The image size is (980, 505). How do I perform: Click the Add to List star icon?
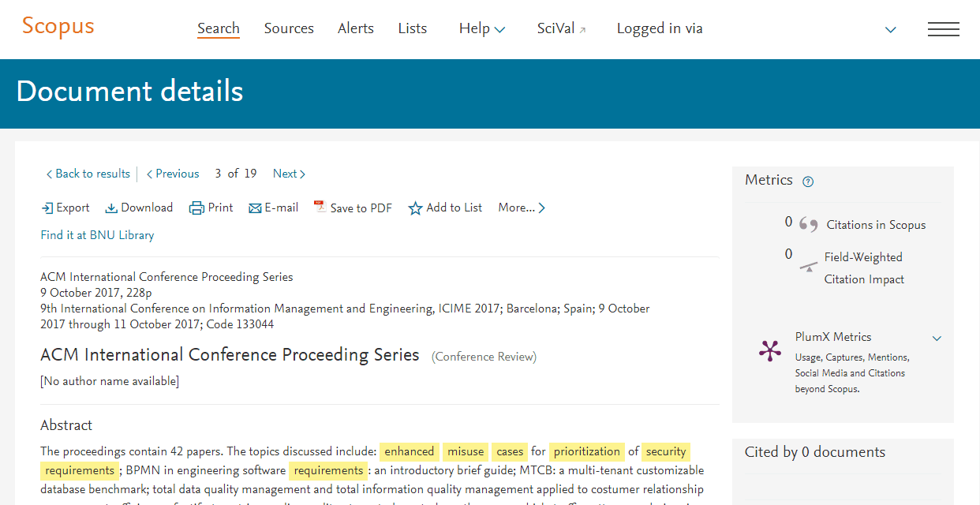[x=415, y=208]
